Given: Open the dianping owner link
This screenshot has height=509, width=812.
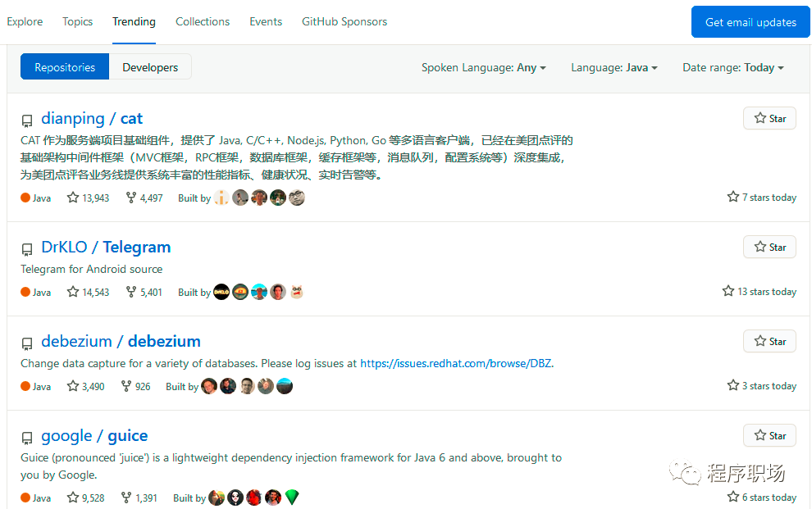Looking at the screenshot, I should [72, 119].
